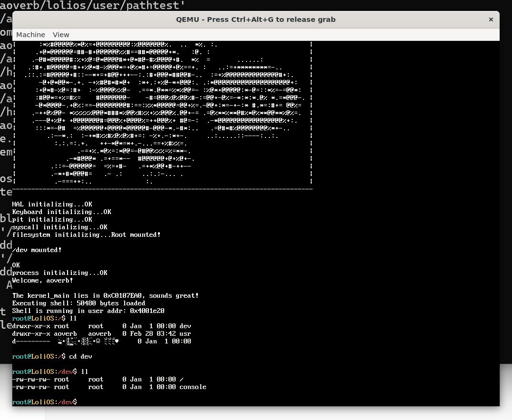Viewport: 512px width, 420px height.
Task: Click the 'Executing shell: 50480 bytes loaded' line
Action: (x=79, y=303)
